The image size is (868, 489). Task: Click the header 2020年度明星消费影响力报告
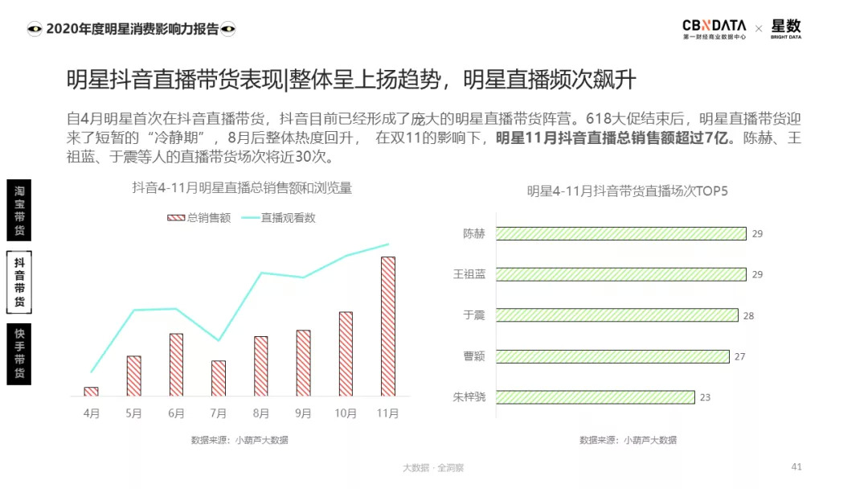pos(132,29)
